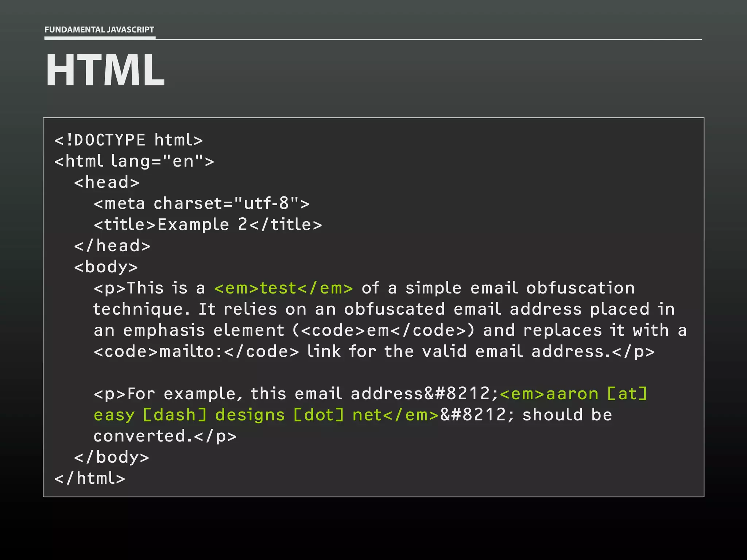Click the html lang="en" opening tag
Viewport: 747px width, 560px height.
pos(134,161)
